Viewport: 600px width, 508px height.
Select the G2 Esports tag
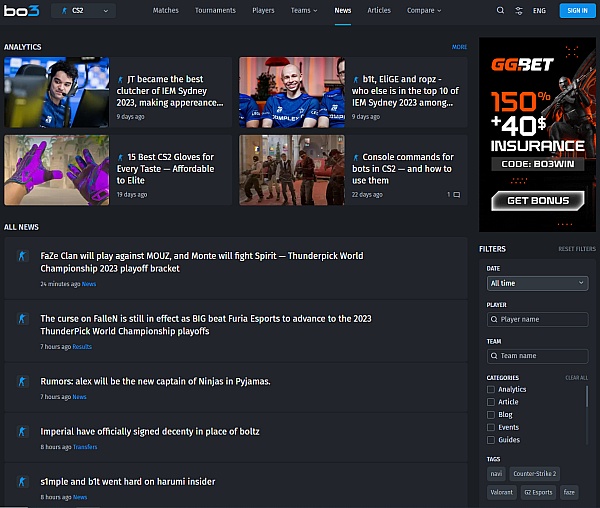[538, 493]
